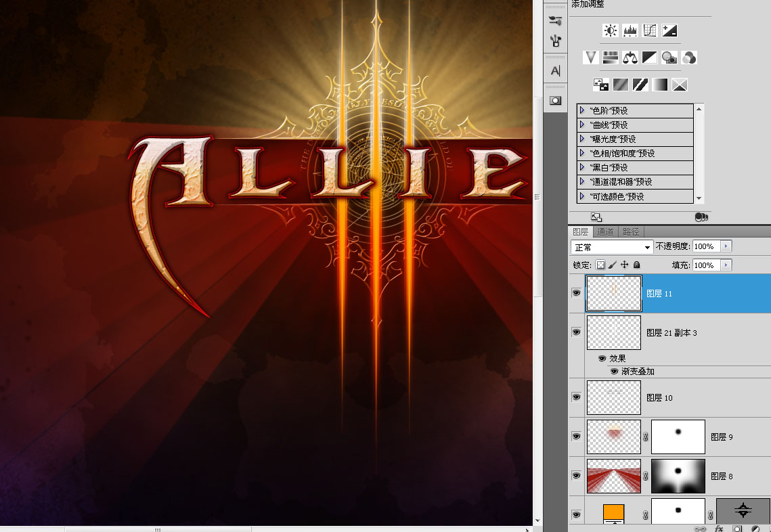Open the 正常 blend mode dropdown
771x532 pixels.
(x=612, y=247)
